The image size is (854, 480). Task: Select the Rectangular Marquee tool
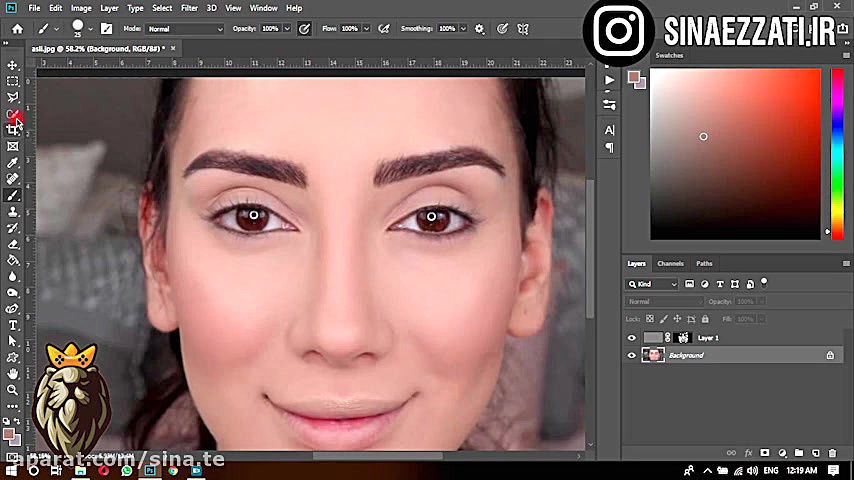[x=13, y=81]
